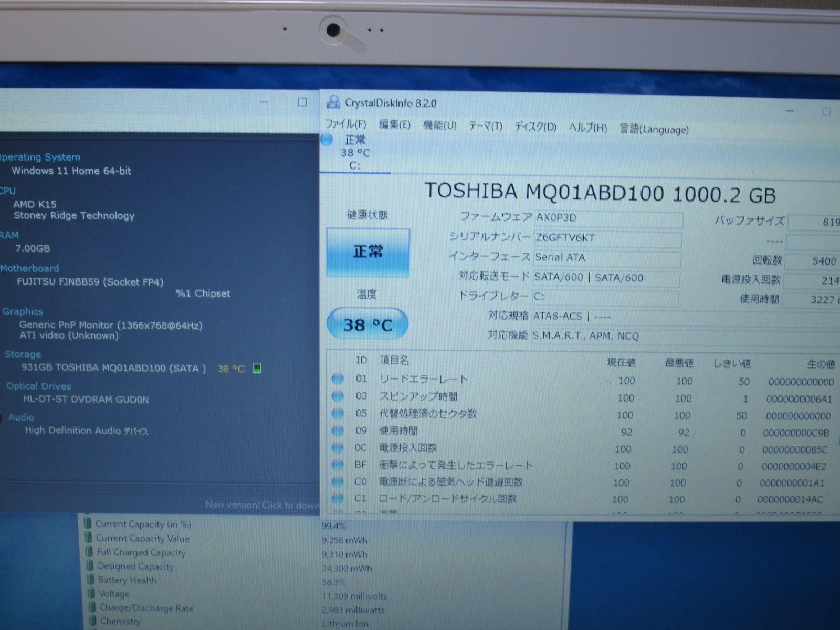Select the 代替処理済のセクタ数 row
840x630 pixels.
(x=583, y=415)
